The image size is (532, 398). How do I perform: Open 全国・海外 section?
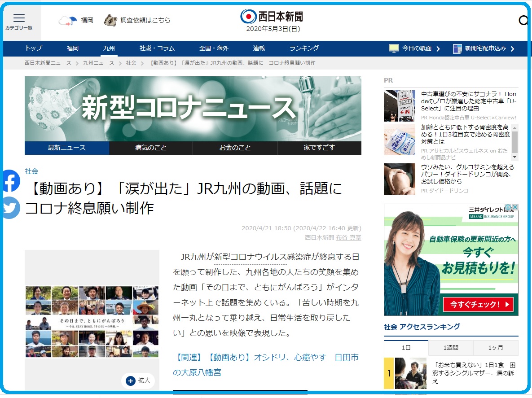tap(214, 48)
